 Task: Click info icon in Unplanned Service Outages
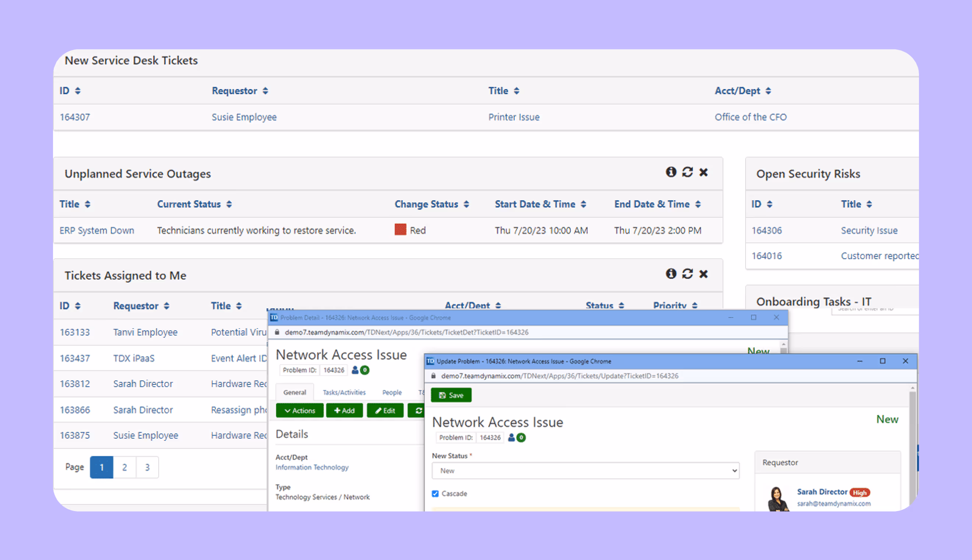(671, 172)
